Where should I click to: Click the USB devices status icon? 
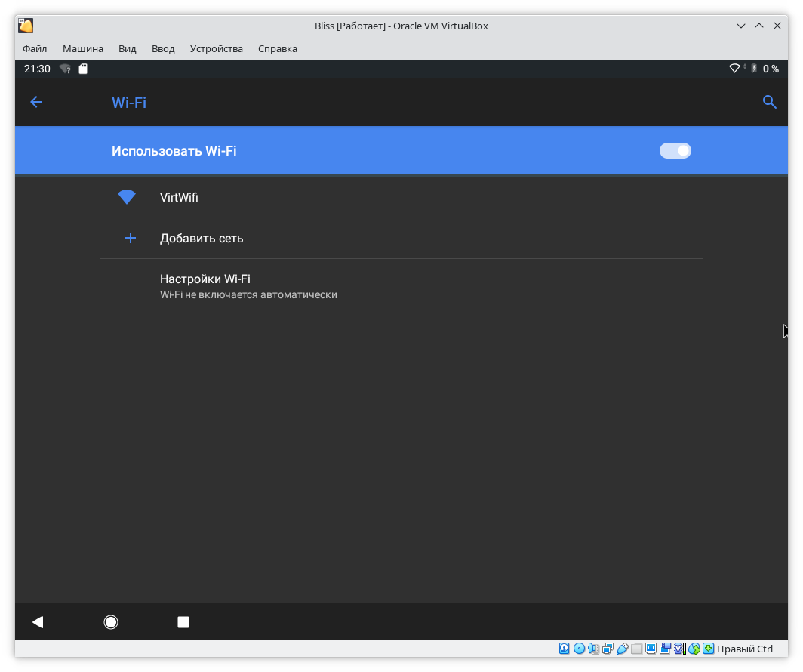pos(623,649)
